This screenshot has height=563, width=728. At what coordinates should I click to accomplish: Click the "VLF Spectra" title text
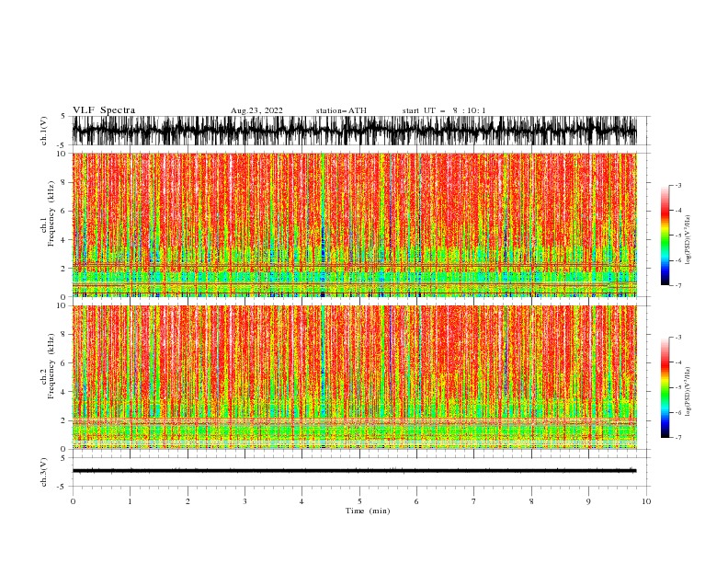(104, 110)
